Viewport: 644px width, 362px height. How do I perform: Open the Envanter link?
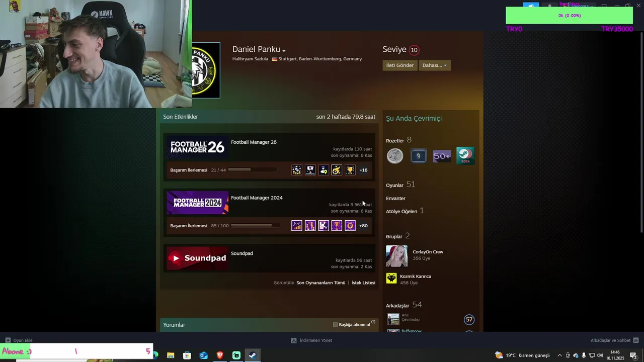click(395, 199)
